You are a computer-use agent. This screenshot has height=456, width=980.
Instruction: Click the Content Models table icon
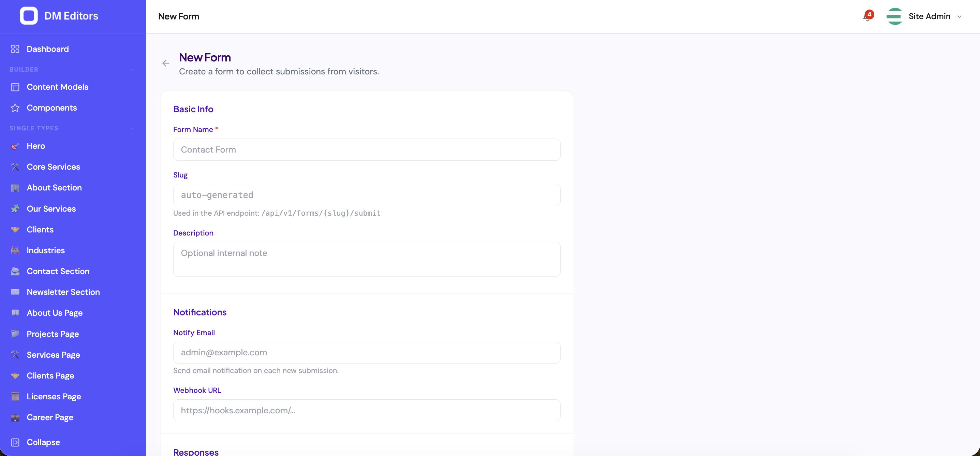click(15, 87)
